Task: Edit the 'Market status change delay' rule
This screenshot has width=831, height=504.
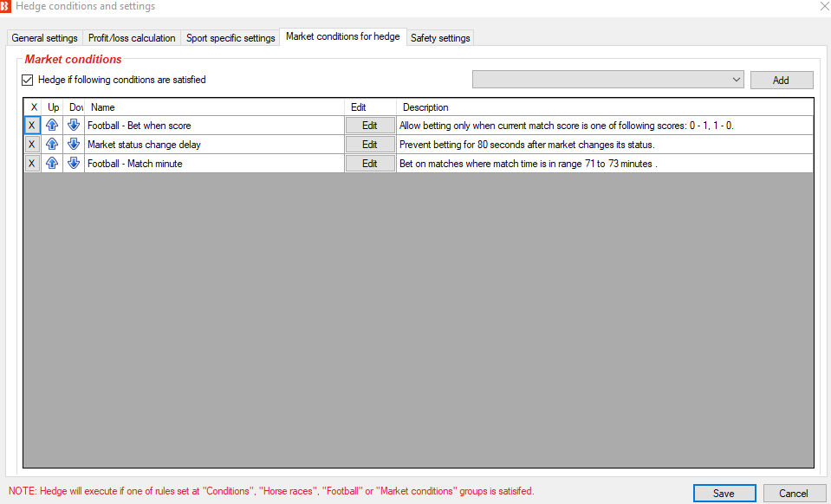Action: coord(370,145)
